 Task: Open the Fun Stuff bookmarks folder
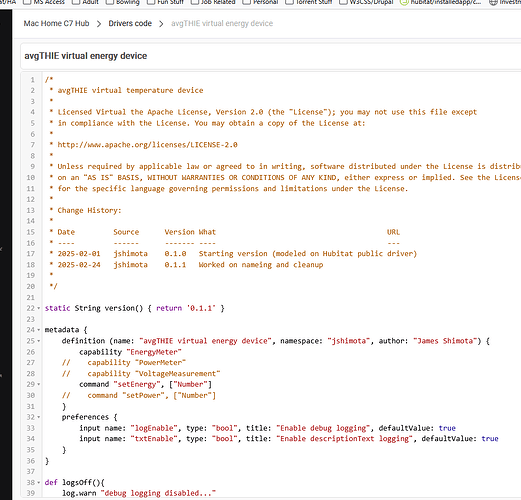(x=166, y=2)
